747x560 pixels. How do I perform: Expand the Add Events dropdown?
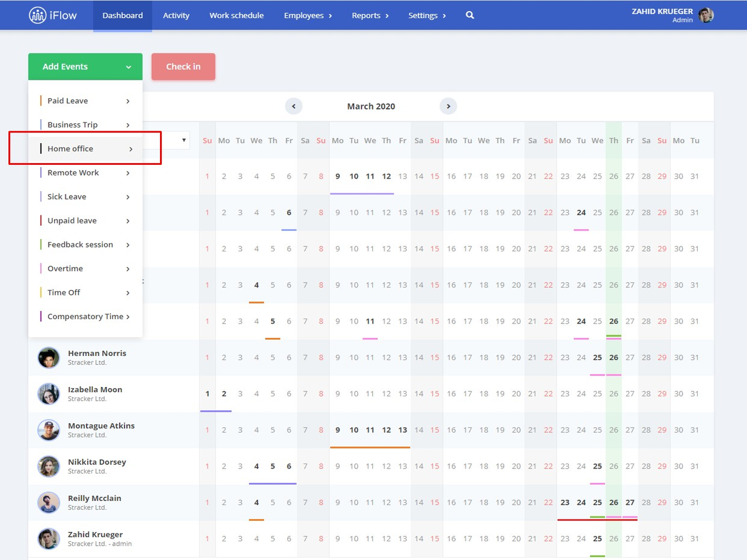tap(85, 67)
